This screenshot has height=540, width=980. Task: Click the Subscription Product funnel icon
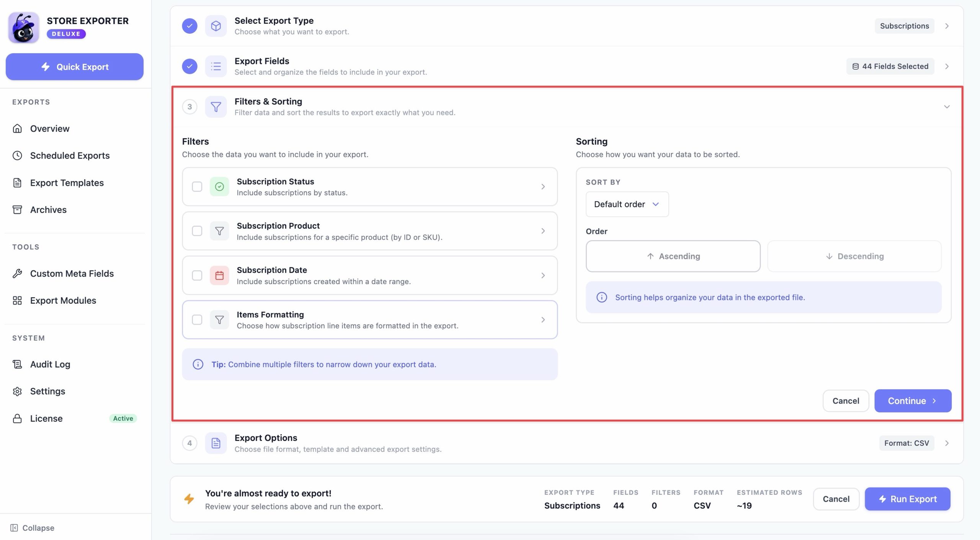pyautogui.click(x=219, y=231)
